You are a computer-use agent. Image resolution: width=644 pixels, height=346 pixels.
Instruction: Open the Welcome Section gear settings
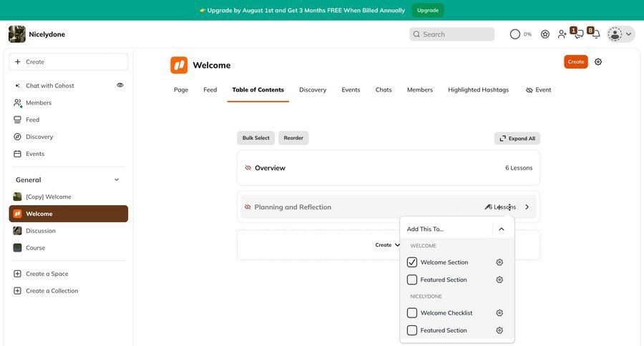tap(499, 262)
